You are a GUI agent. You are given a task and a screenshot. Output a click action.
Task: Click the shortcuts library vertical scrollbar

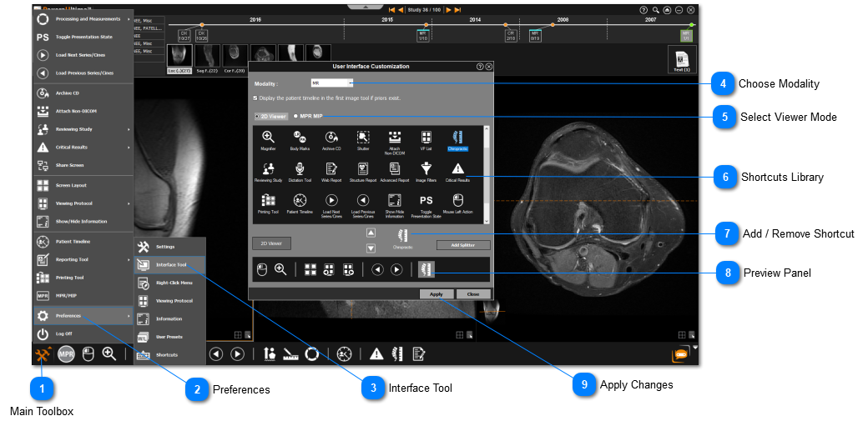(x=487, y=175)
